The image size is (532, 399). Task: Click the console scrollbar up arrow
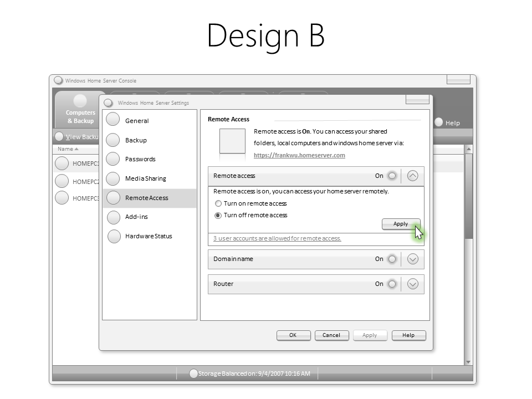coord(469,149)
